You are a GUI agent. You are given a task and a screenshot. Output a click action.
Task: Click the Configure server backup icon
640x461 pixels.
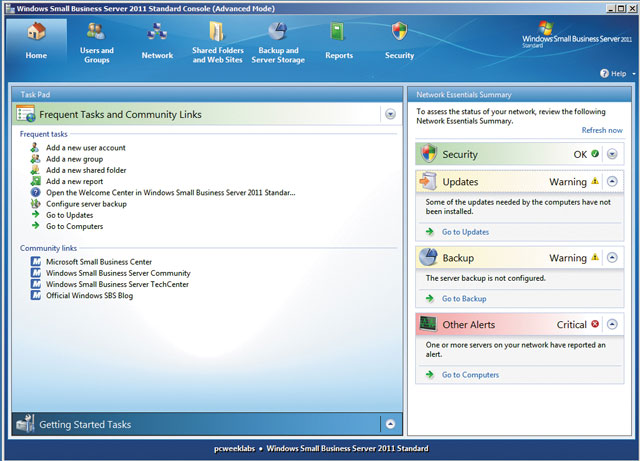coord(36,203)
